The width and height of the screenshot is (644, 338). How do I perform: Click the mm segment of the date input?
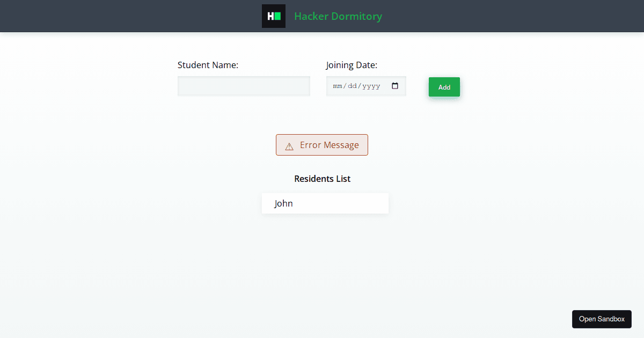[x=337, y=86]
